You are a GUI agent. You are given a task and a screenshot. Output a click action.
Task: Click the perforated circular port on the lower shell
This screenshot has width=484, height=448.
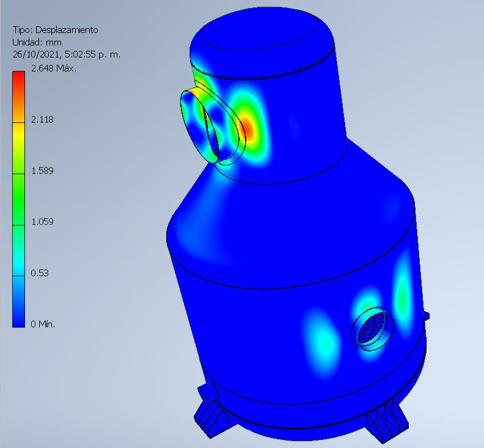tap(373, 329)
